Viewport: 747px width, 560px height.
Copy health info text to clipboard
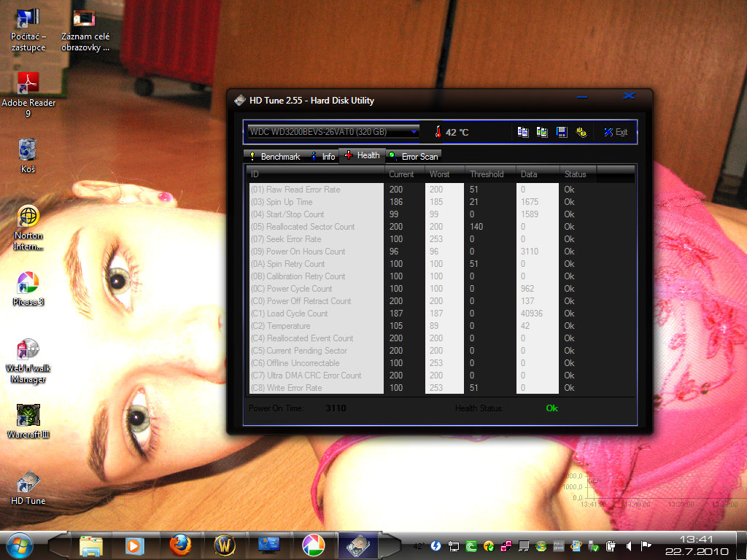(523, 132)
